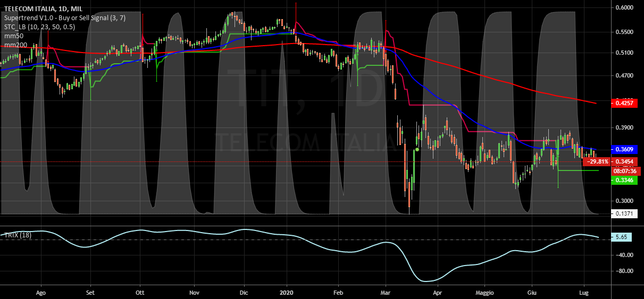644x299 pixels.
Task: Click the 0.5500 price axis label
Action: coord(623,32)
